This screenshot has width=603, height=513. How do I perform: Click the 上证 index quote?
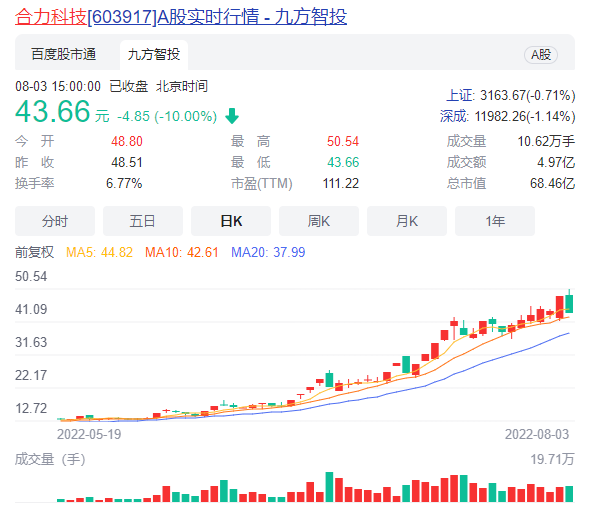click(510, 96)
